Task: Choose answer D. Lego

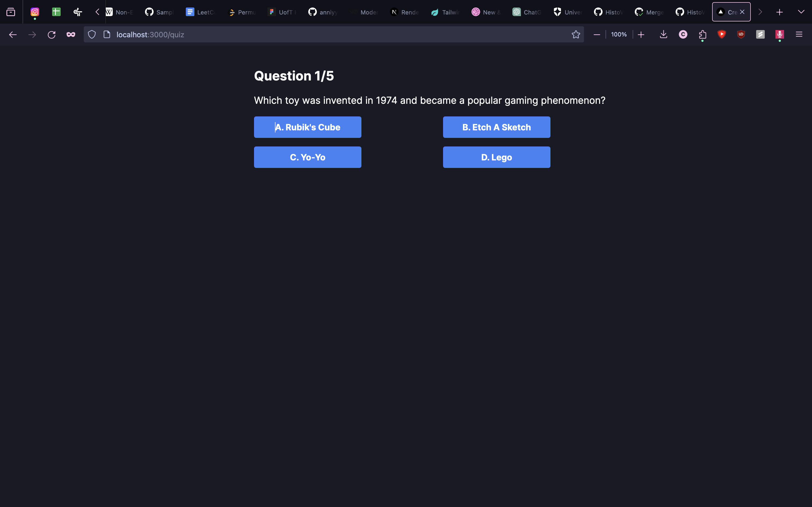Action: pos(496,157)
